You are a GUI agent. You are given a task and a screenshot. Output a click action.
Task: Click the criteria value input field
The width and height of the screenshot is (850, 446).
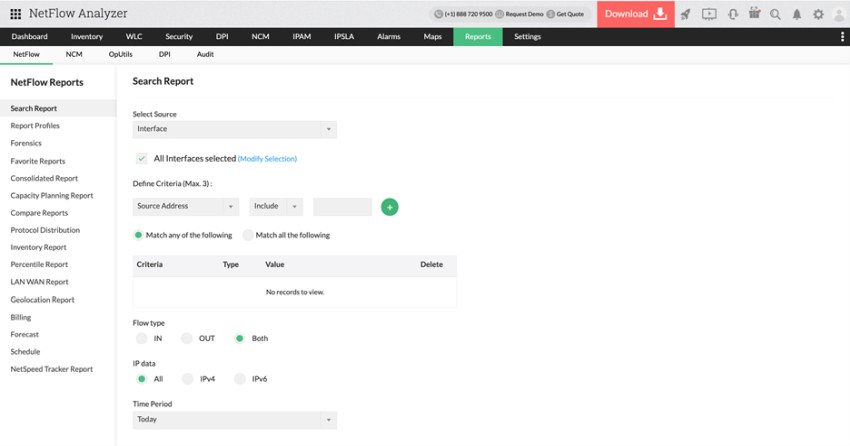[x=343, y=206]
